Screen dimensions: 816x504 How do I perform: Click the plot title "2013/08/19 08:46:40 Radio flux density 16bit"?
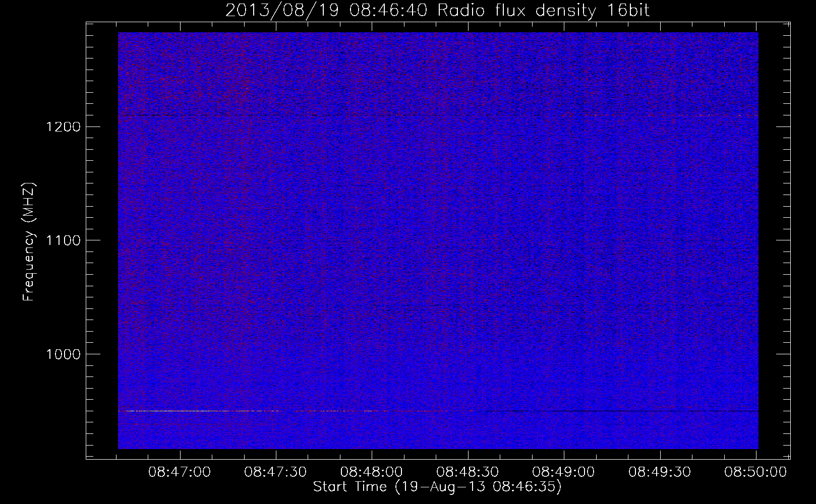click(x=437, y=10)
